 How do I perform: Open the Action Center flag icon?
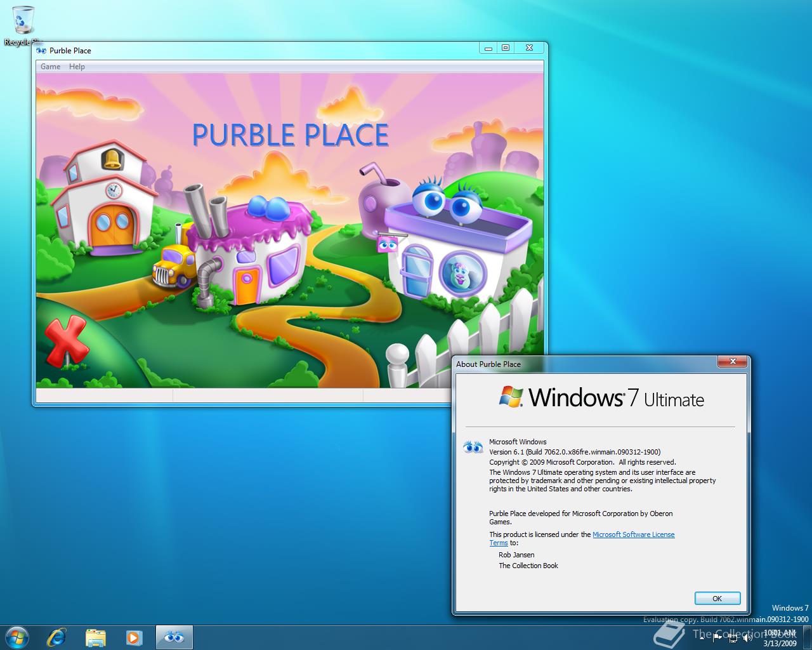pos(717,637)
